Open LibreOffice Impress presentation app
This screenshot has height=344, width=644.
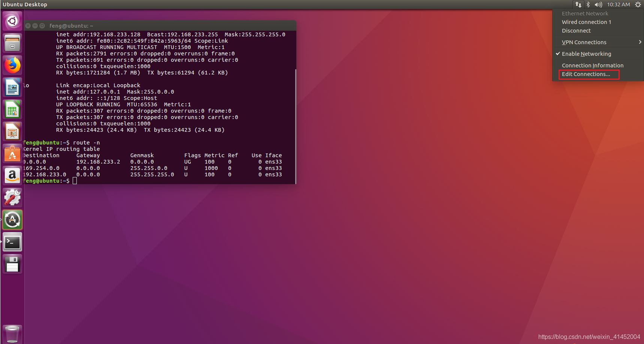(x=12, y=132)
